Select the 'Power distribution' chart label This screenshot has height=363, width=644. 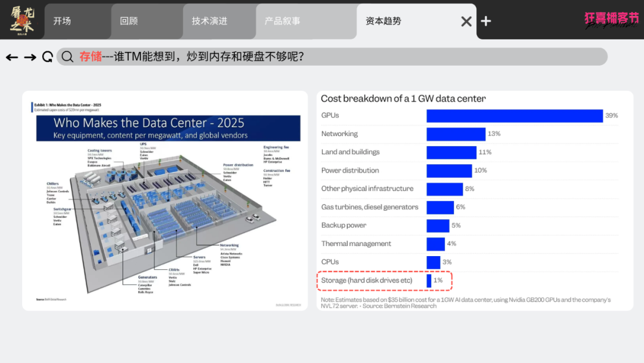350,170
